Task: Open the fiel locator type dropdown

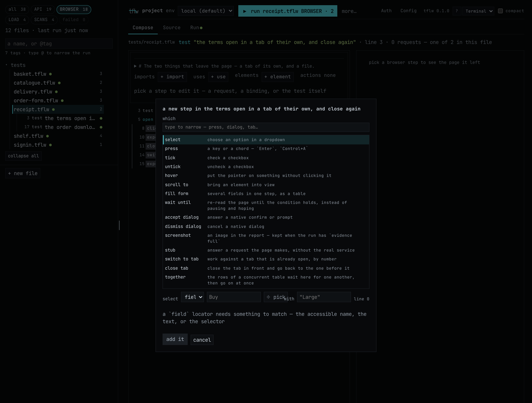Action: click(192, 297)
